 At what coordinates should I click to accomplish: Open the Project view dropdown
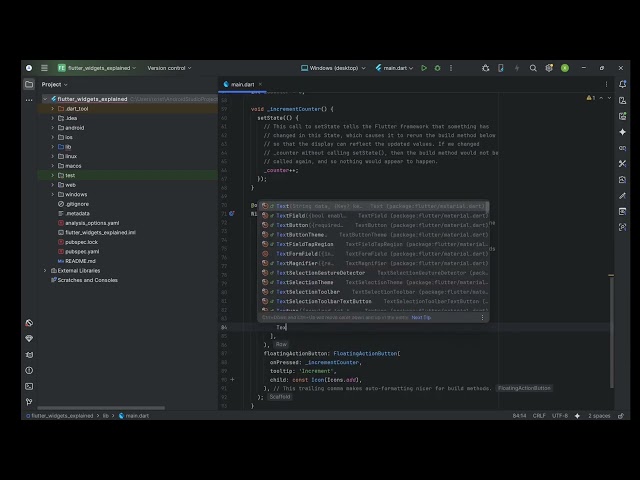tap(54, 84)
